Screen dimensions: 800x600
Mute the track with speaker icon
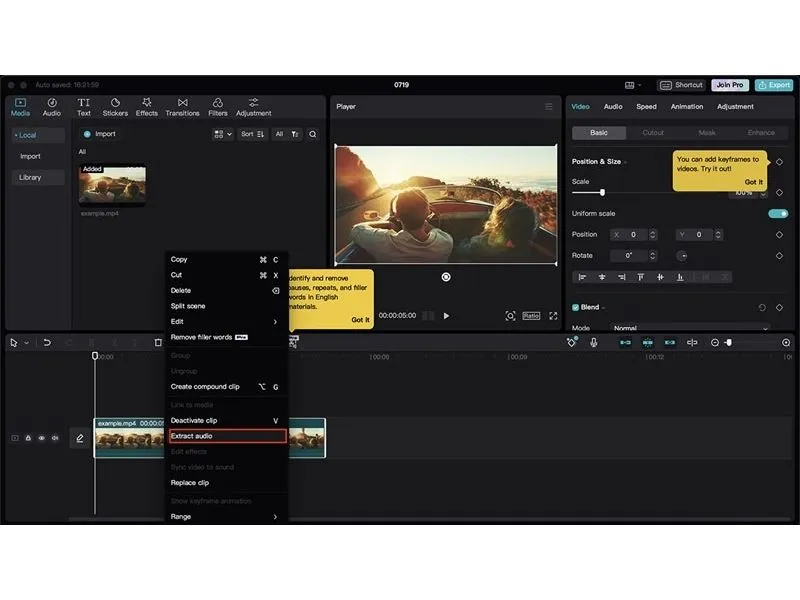(55, 438)
